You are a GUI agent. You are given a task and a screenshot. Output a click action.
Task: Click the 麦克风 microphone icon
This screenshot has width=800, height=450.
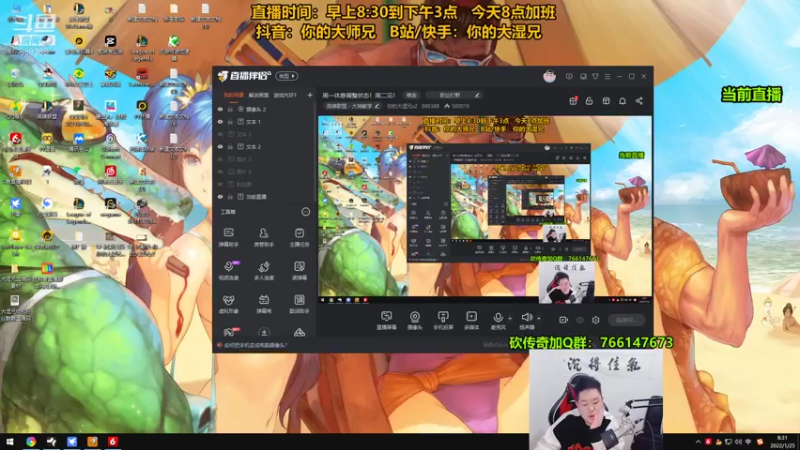pyautogui.click(x=498, y=320)
